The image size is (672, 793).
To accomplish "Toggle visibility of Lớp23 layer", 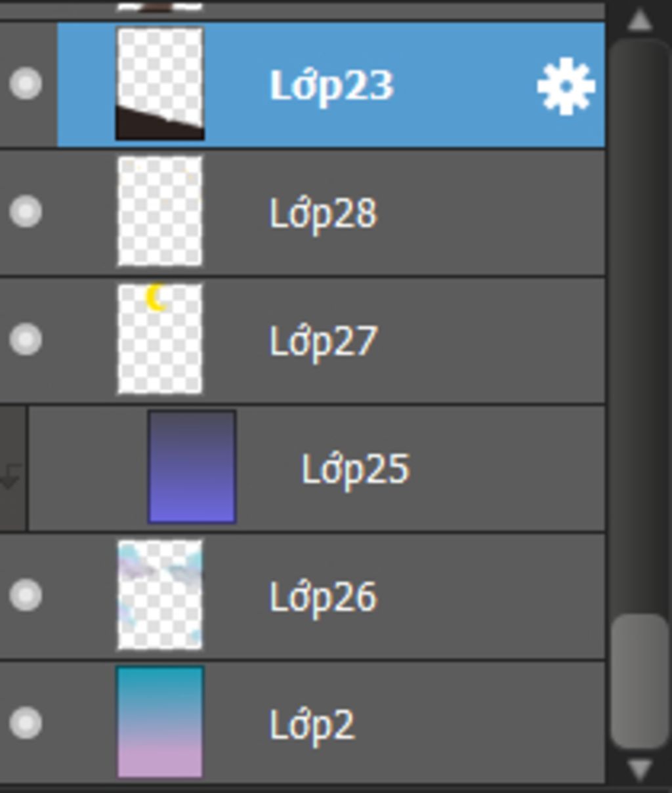I will pyautogui.click(x=26, y=83).
